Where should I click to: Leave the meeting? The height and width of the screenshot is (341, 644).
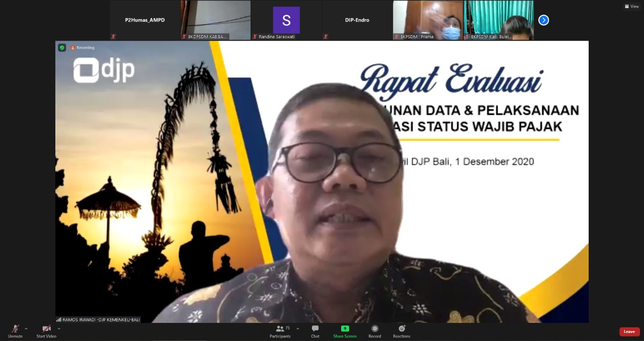tap(629, 331)
